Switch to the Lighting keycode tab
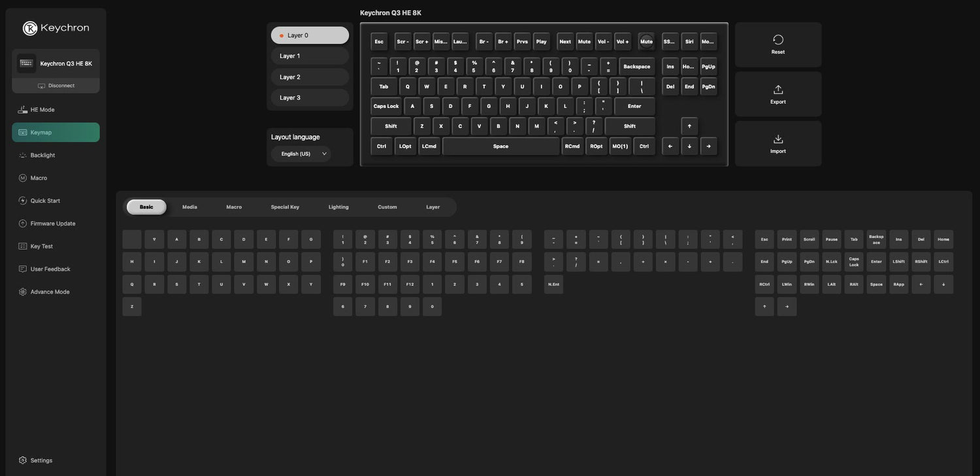Screen dimensions: 980x476 [338, 207]
